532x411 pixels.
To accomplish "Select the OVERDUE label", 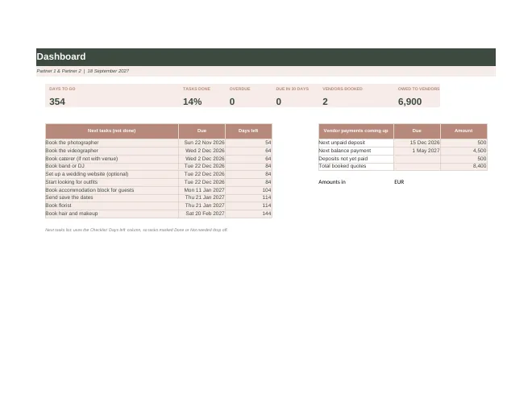I will (239, 89).
